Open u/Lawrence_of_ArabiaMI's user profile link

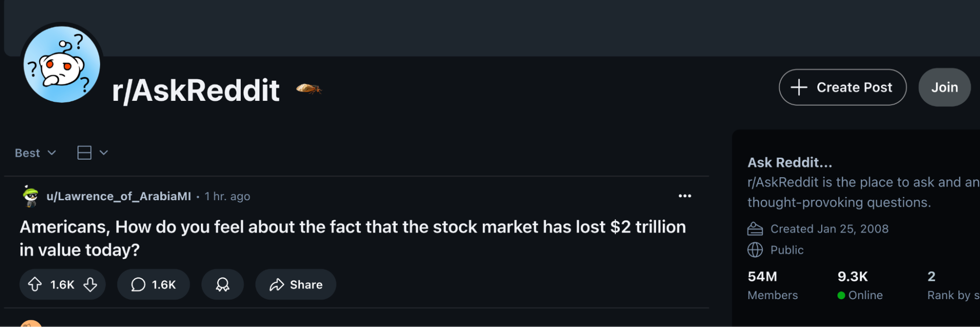[x=119, y=196]
